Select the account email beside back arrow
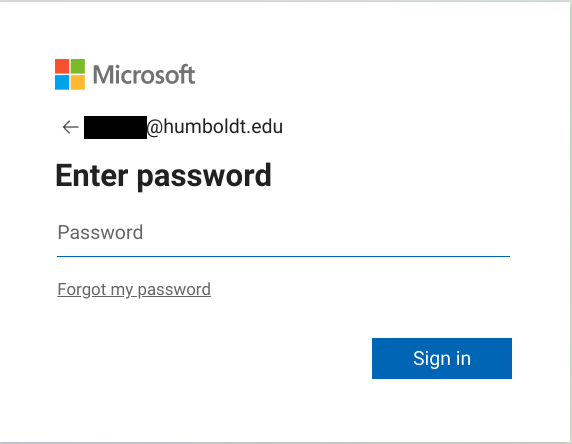 click(x=183, y=127)
